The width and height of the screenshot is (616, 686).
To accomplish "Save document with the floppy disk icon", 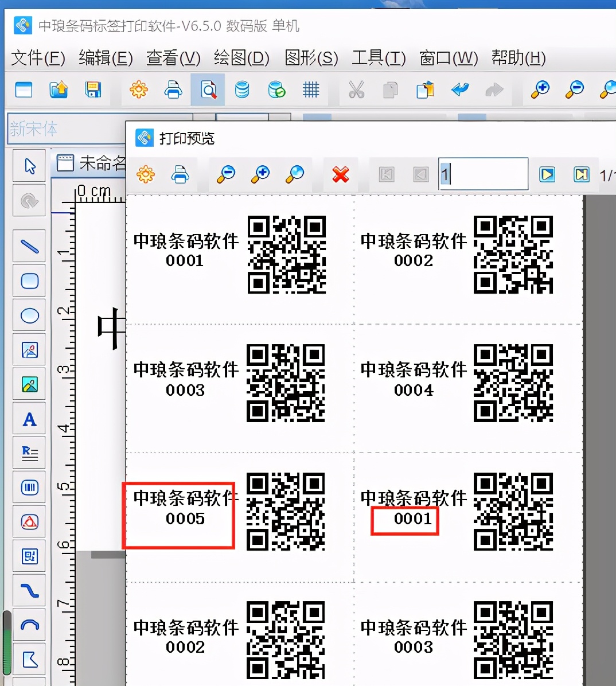I will pyautogui.click(x=93, y=89).
